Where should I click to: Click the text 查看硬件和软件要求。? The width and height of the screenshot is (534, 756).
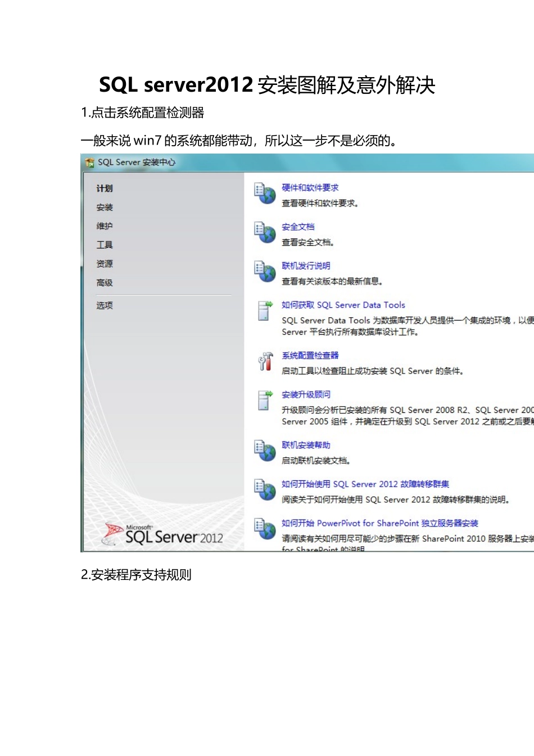tap(320, 204)
